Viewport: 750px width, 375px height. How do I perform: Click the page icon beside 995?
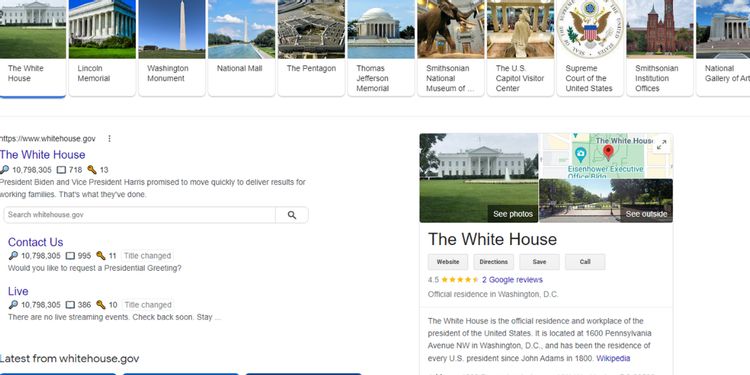coord(70,256)
